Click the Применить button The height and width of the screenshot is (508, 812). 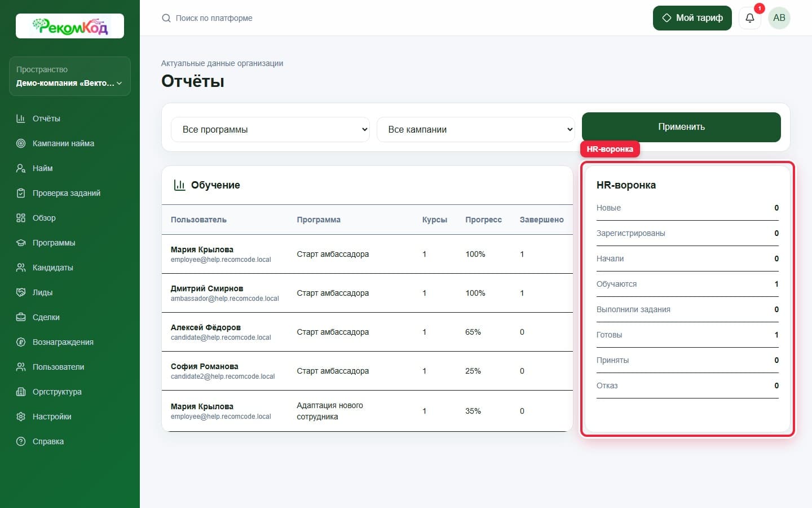[681, 127]
